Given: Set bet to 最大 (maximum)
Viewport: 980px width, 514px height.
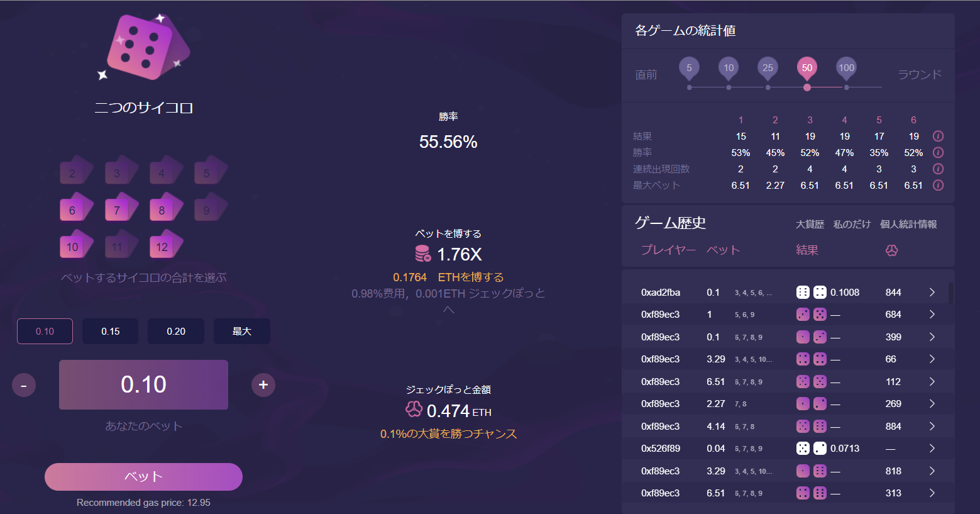Looking at the screenshot, I should [x=242, y=332].
